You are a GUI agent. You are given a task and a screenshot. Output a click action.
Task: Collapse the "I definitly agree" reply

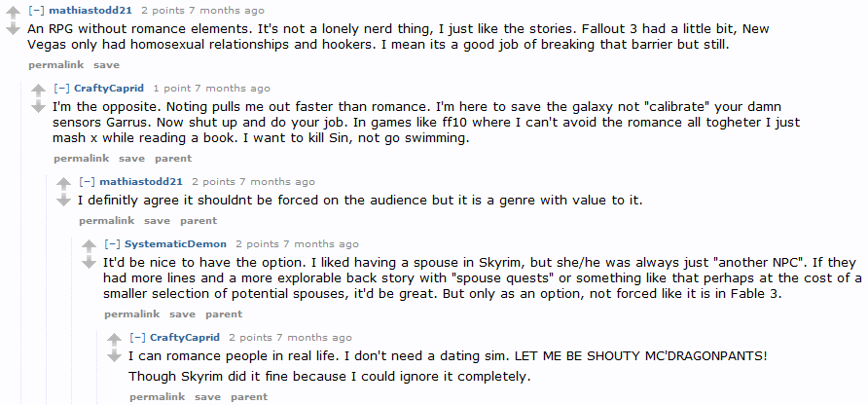tap(88, 182)
